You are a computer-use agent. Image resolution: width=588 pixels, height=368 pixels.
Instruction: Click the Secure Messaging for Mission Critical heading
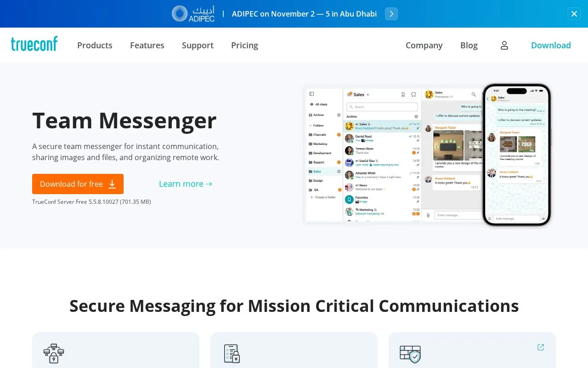[x=294, y=306]
